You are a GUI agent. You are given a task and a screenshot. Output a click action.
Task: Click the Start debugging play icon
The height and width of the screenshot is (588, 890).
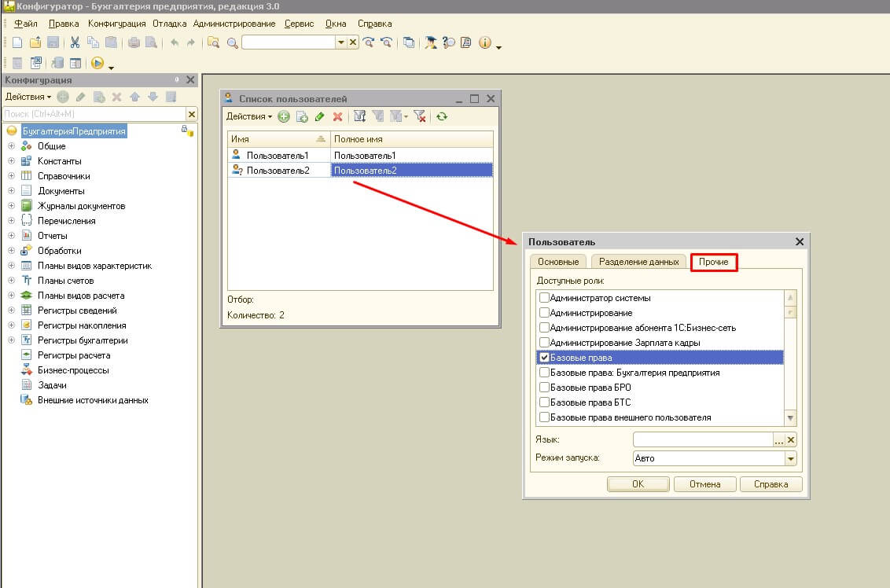97,63
